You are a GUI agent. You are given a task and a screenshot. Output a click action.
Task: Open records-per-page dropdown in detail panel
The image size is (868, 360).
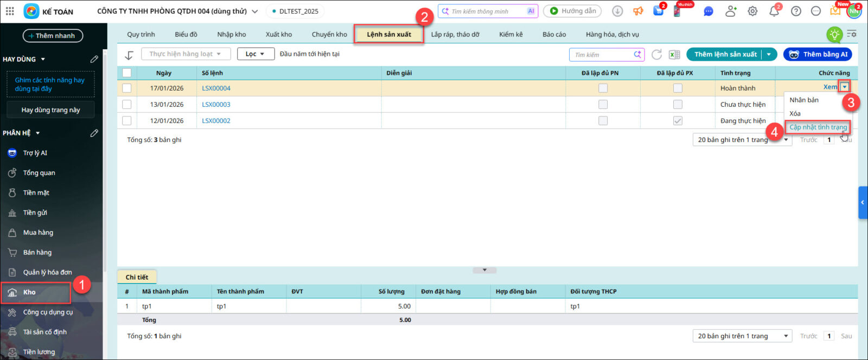point(742,336)
